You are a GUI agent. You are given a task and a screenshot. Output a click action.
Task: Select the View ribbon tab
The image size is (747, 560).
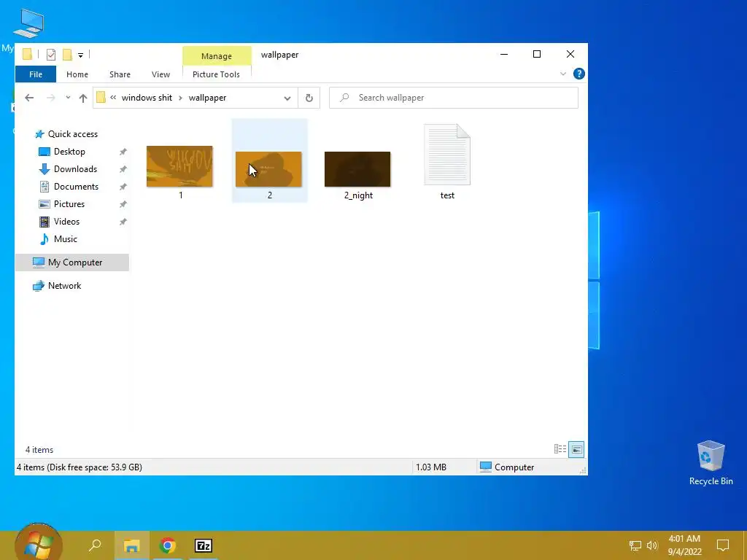pos(160,74)
